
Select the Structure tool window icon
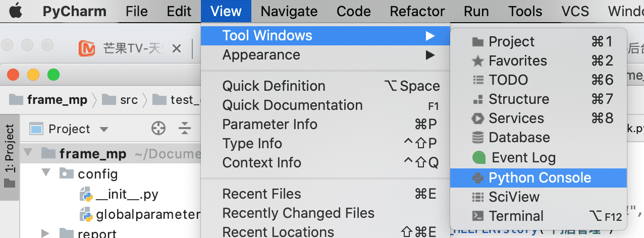(477, 99)
